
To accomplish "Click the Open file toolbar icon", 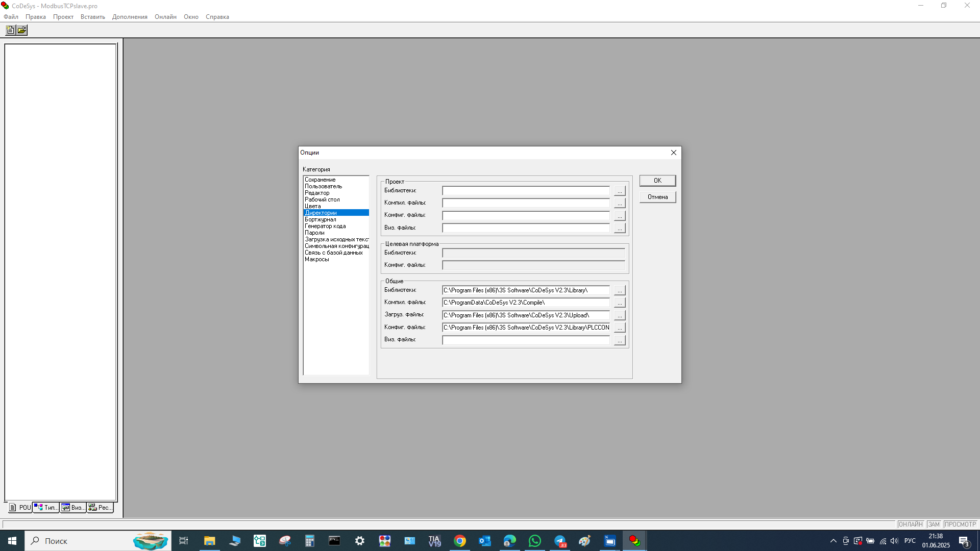I will click(22, 30).
